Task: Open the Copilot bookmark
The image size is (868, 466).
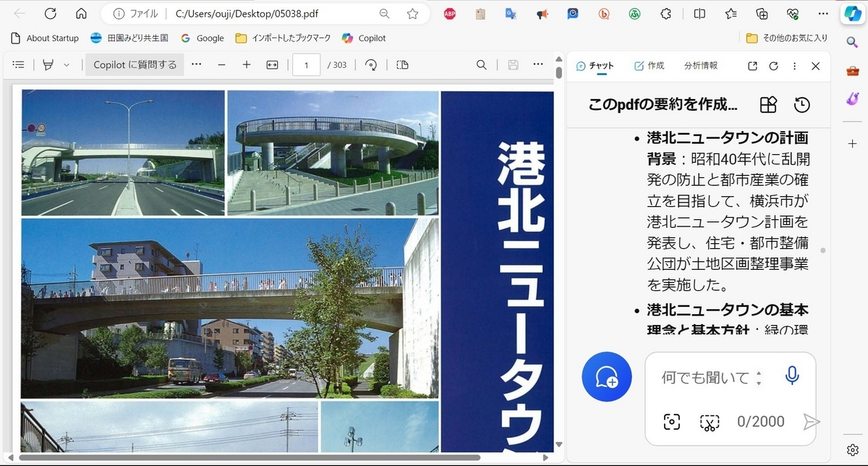Action: pyautogui.click(x=364, y=38)
